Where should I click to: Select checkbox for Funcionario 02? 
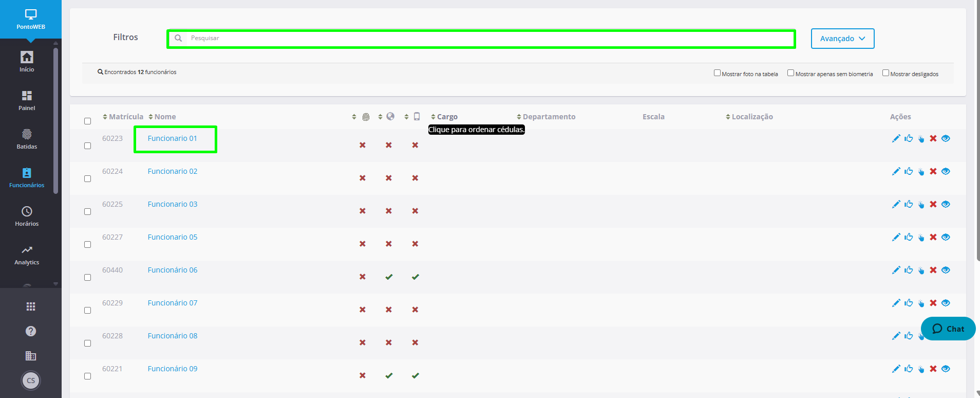[x=87, y=179]
